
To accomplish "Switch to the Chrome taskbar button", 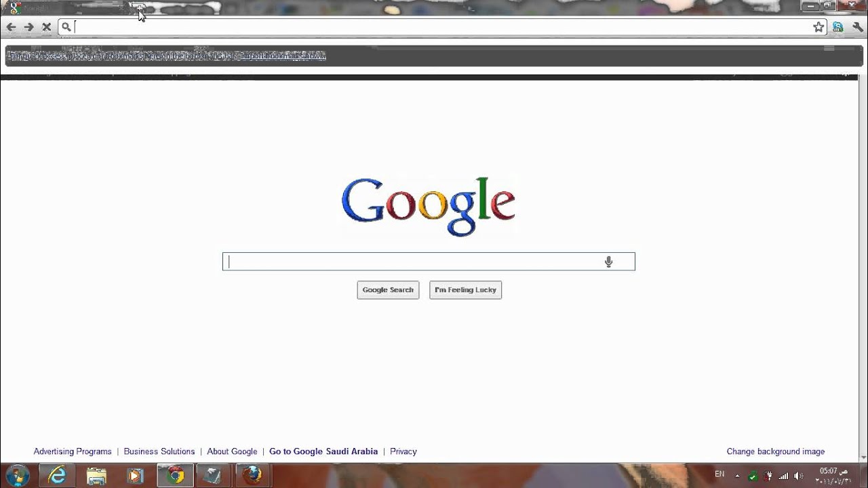I will click(x=176, y=476).
